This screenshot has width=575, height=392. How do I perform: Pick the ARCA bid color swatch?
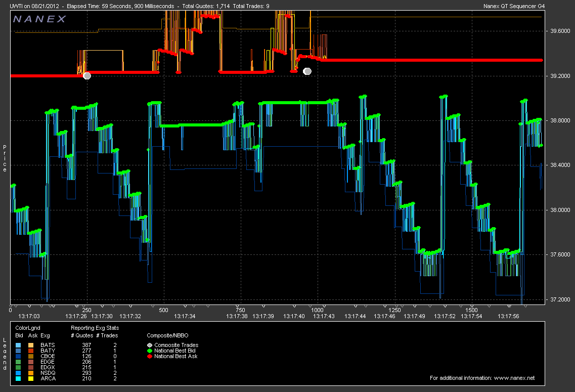[18, 378]
